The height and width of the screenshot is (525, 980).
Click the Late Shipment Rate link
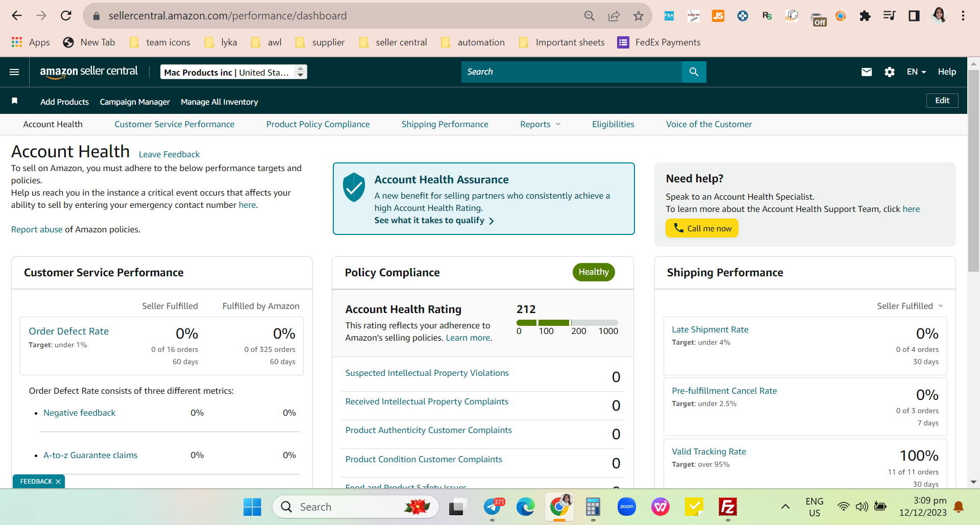pyautogui.click(x=710, y=329)
